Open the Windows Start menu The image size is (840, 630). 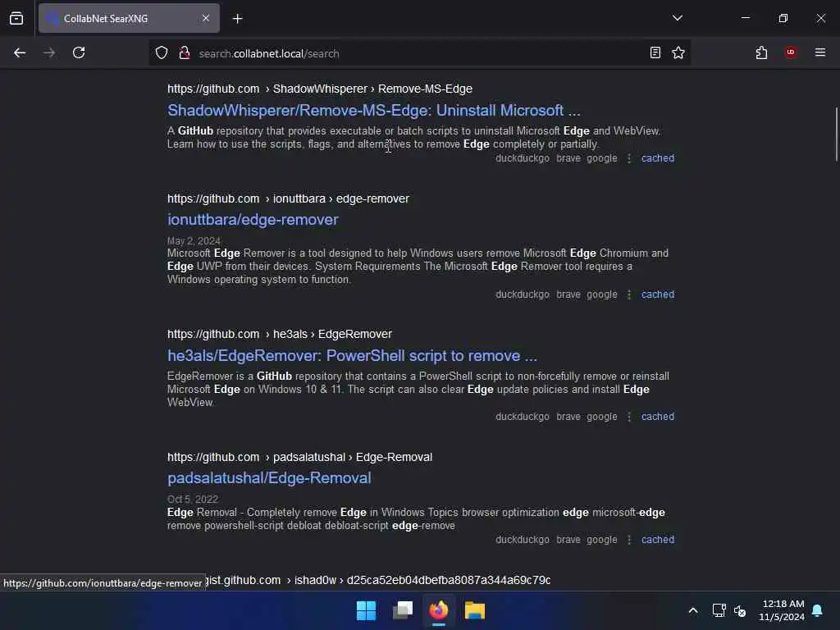[x=367, y=610]
